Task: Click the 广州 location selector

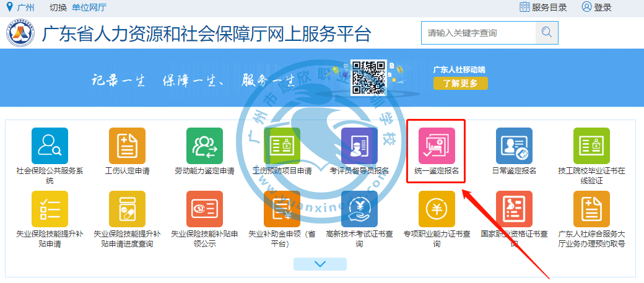Action: pos(20,7)
